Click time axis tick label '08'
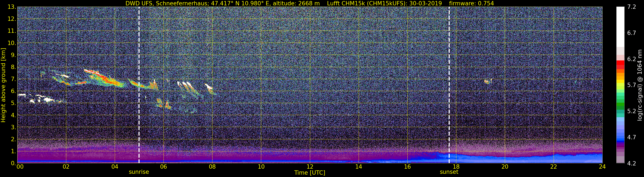Screen dimensions: 644x177 (212, 167)
